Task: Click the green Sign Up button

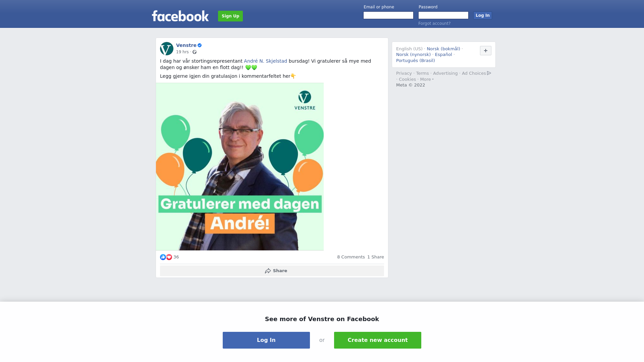Action: [x=230, y=16]
